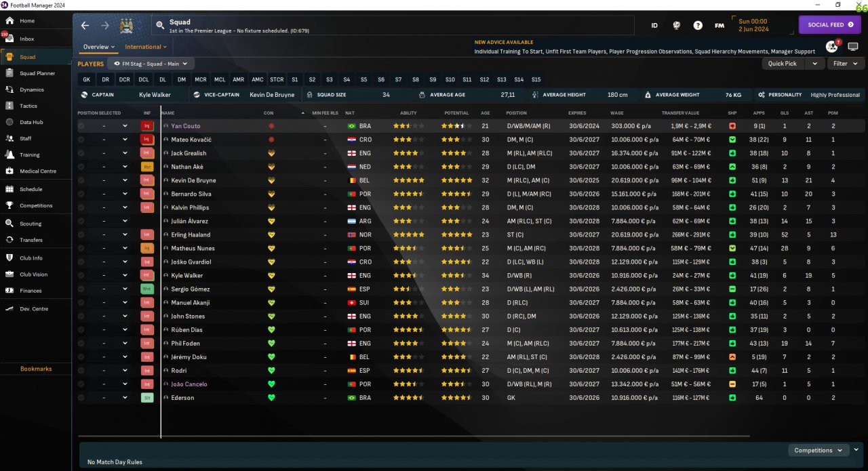Open Club Vision section
Image resolution: width=868 pixels, height=471 pixels.
(33, 274)
